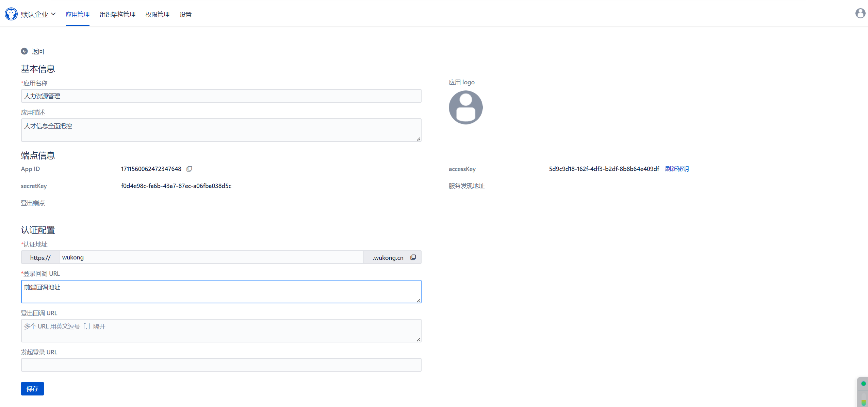
Task: Copy the App ID value
Action: click(x=189, y=169)
